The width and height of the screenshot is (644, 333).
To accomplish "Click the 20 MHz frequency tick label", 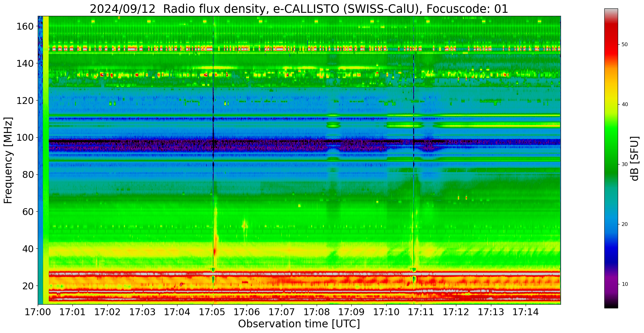I will point(27,286).
